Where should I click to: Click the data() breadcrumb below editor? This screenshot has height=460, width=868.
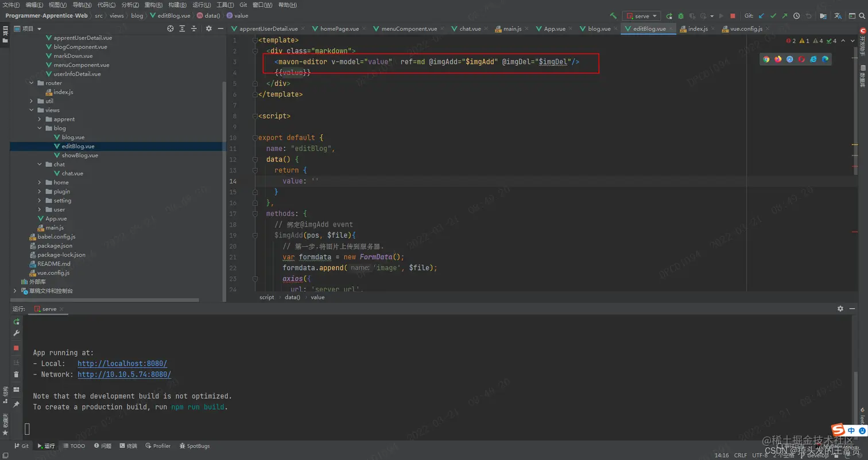tap(293, 297)
